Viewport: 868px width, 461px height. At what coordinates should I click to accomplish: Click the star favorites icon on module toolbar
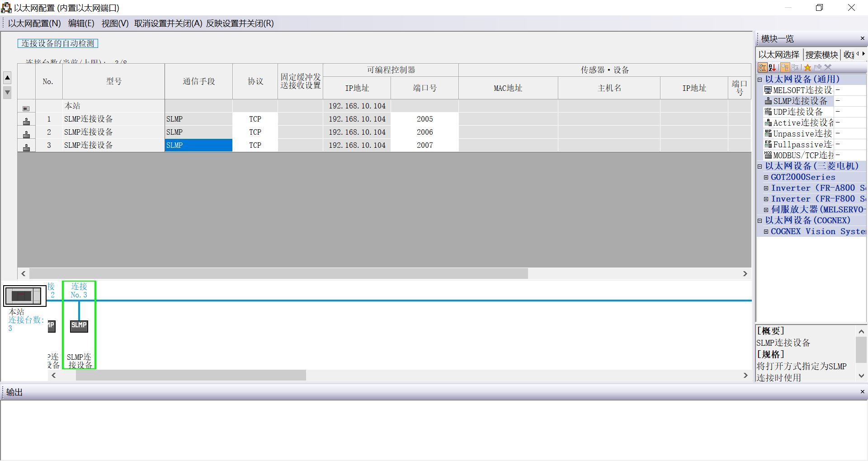(807, 67)
